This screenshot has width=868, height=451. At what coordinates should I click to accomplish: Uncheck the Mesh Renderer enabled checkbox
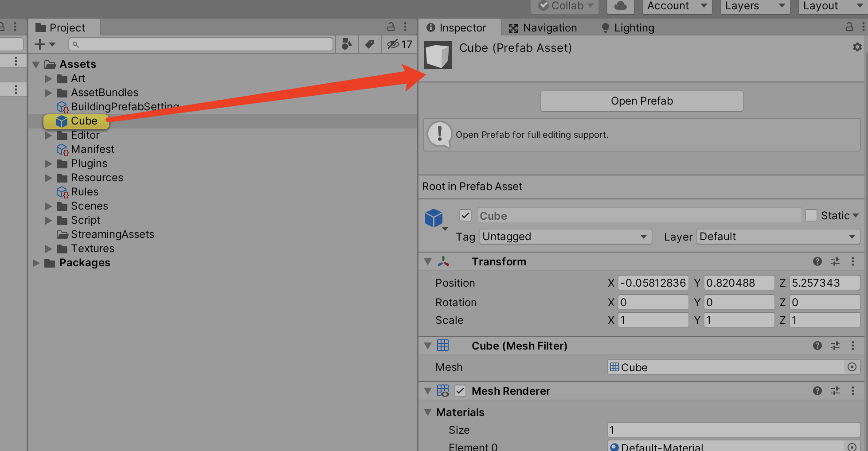[460, 391]
